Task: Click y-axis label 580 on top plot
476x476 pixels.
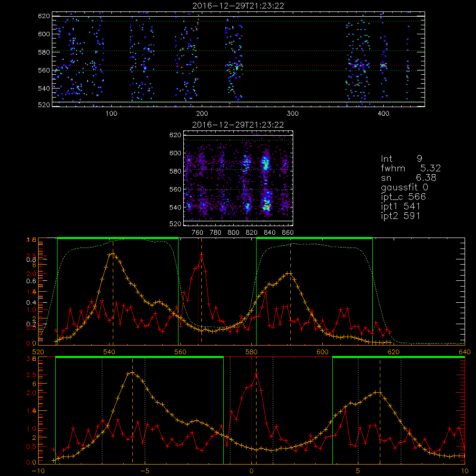Action: (44, 52)
